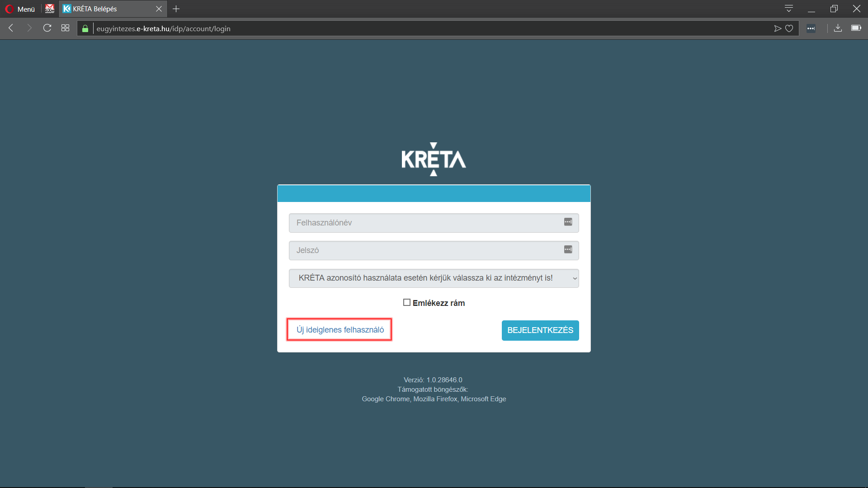The width and height of the screenshot is (868, 488).
Task: Click password manager icon in Jelszó field
Action: click(568, 249)
